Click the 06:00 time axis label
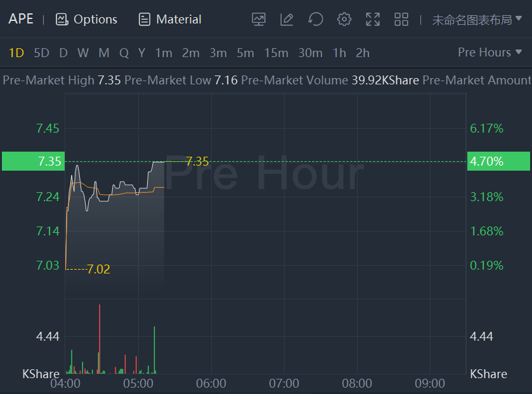The image size is (532, 394). [x=211, y=384]
